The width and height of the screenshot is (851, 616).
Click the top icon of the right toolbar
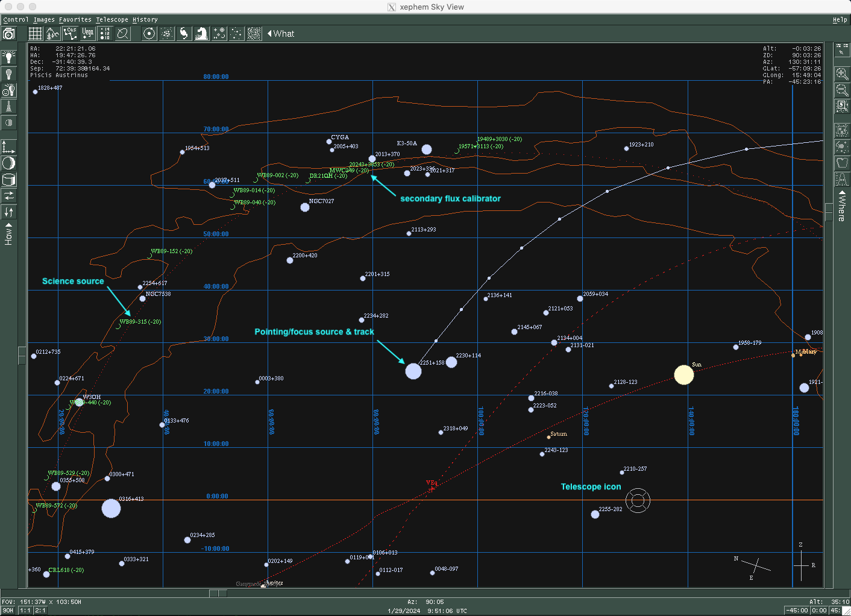coord(842,50)
